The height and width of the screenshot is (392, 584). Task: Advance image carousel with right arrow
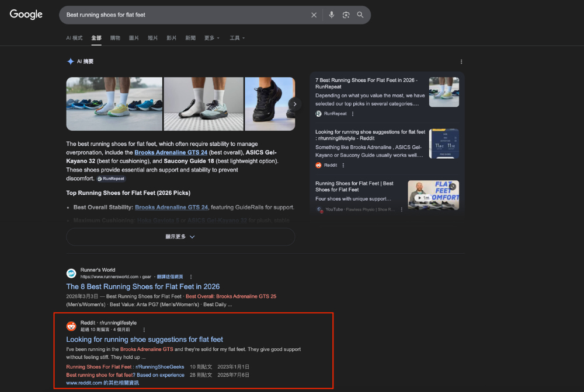[294, 104]
